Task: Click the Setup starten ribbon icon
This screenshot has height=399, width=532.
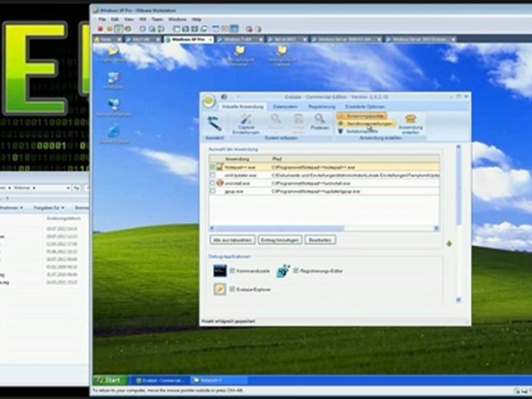Action: pos(298,119)
